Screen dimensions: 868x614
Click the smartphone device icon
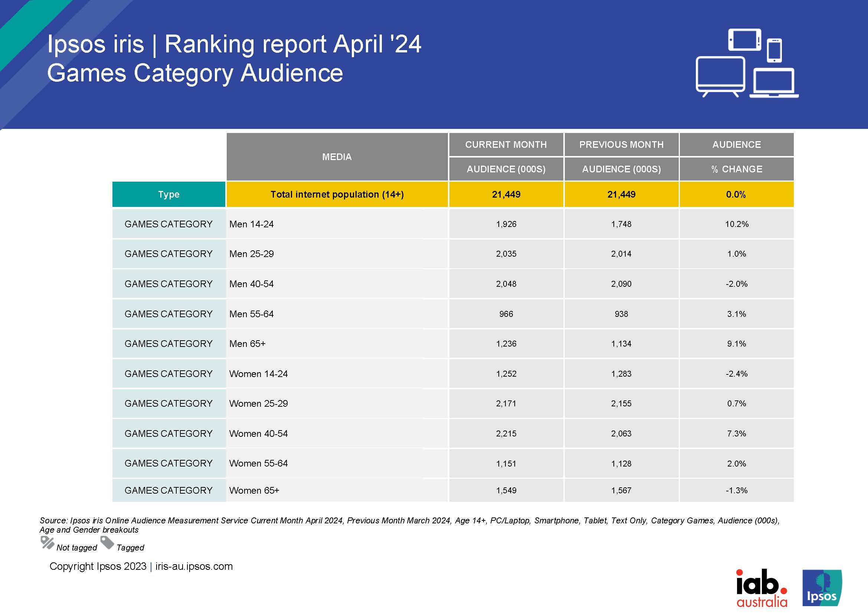[x=774, y=51]
